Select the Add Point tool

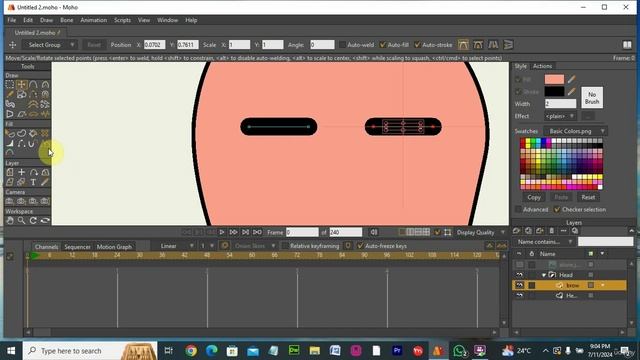33,84
